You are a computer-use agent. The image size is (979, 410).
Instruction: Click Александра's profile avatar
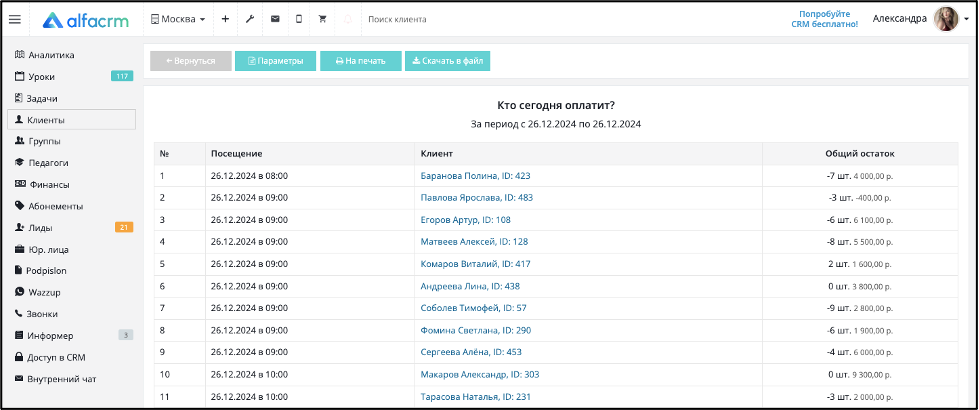[x=946, y=19]
